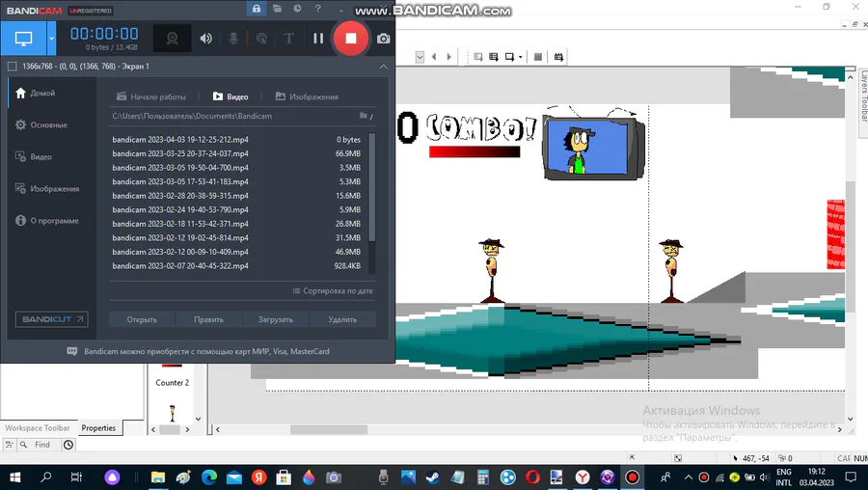Image resolution: width=868 pixels, height=490 pixels.
Task: Select bandicam 2023-03-05 19-50-04-700.mp4
Action: (x=236, y=168)
